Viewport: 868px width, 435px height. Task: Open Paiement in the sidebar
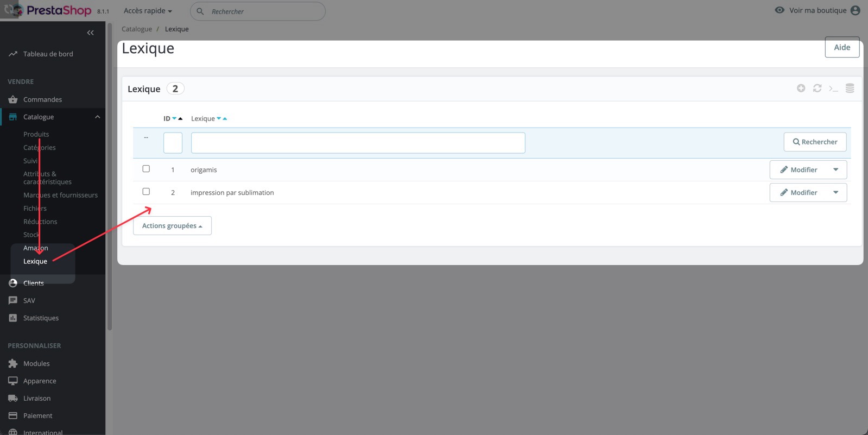[x=38, y=415]
